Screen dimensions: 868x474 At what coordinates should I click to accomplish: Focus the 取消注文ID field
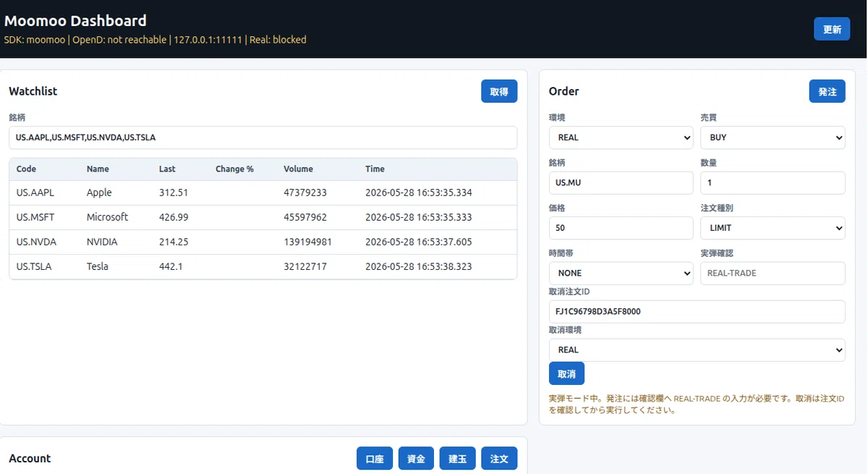(x=697, y=311)
